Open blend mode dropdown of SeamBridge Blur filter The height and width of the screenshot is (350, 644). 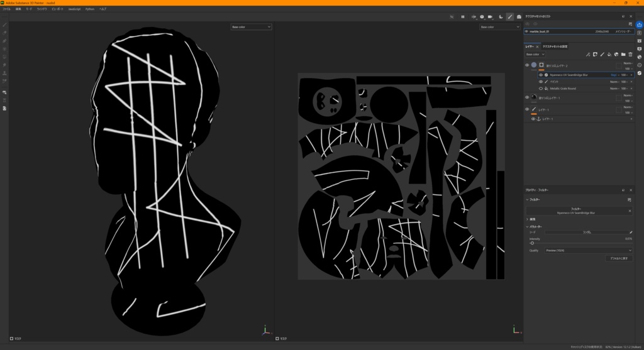(x=614, y=75)
